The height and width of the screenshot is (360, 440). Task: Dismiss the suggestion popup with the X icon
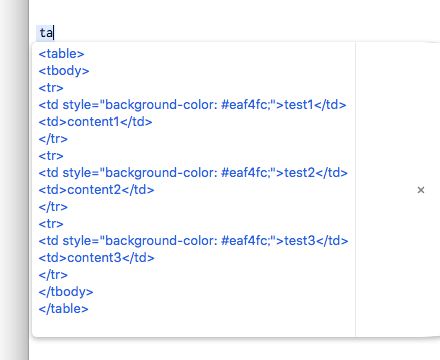click(421, 190)
